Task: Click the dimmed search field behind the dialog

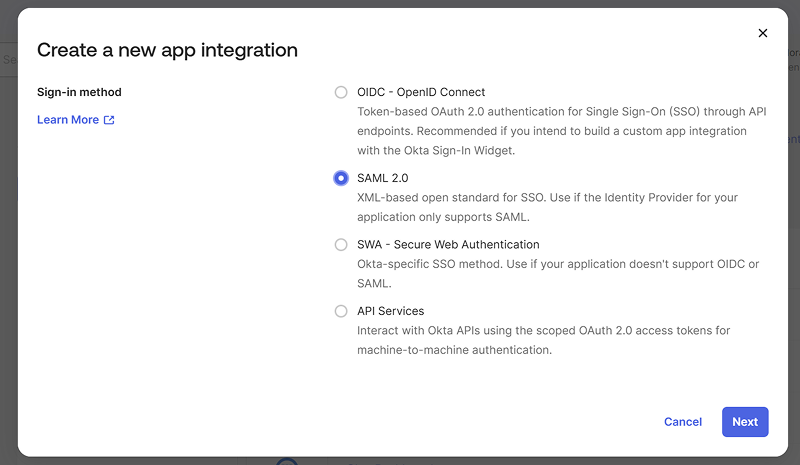Action: coord(8,60)
